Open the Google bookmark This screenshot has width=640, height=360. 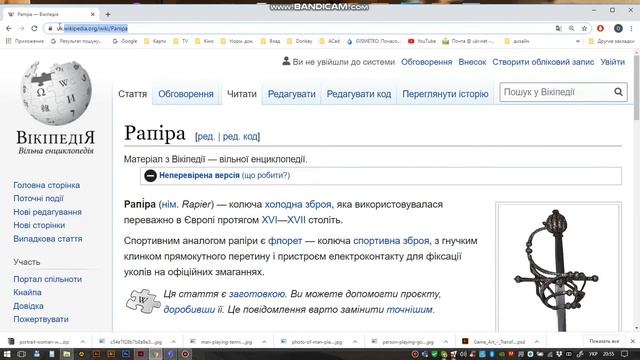pyautogui.click(x=125, y=41)
